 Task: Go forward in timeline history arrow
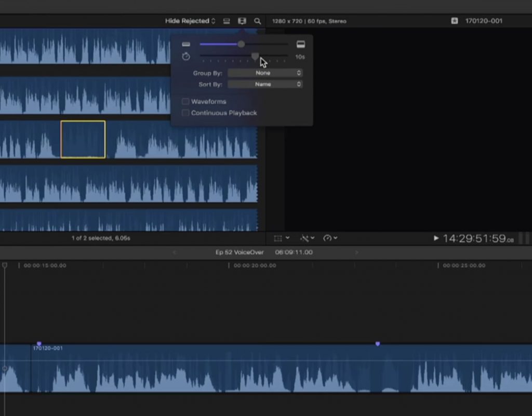356,252
